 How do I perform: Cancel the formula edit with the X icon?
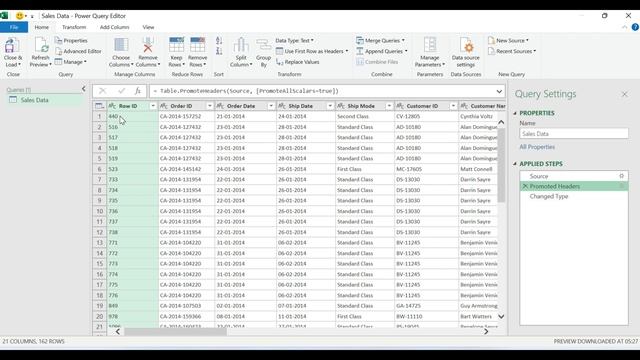(102, 91)
